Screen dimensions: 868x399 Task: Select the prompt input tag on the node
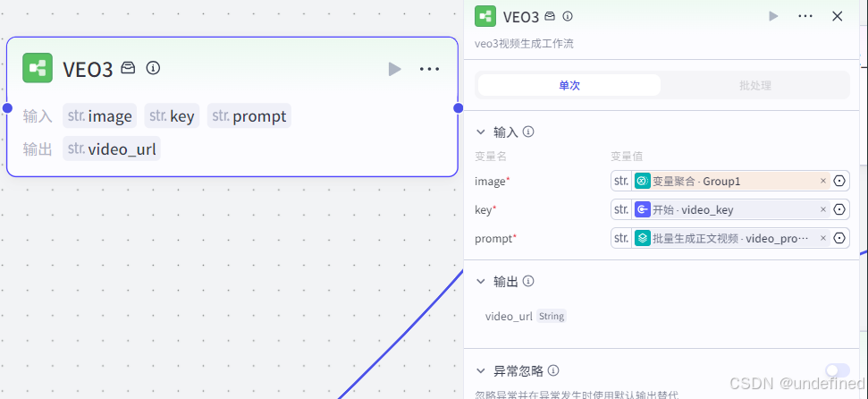pos(249,115)
